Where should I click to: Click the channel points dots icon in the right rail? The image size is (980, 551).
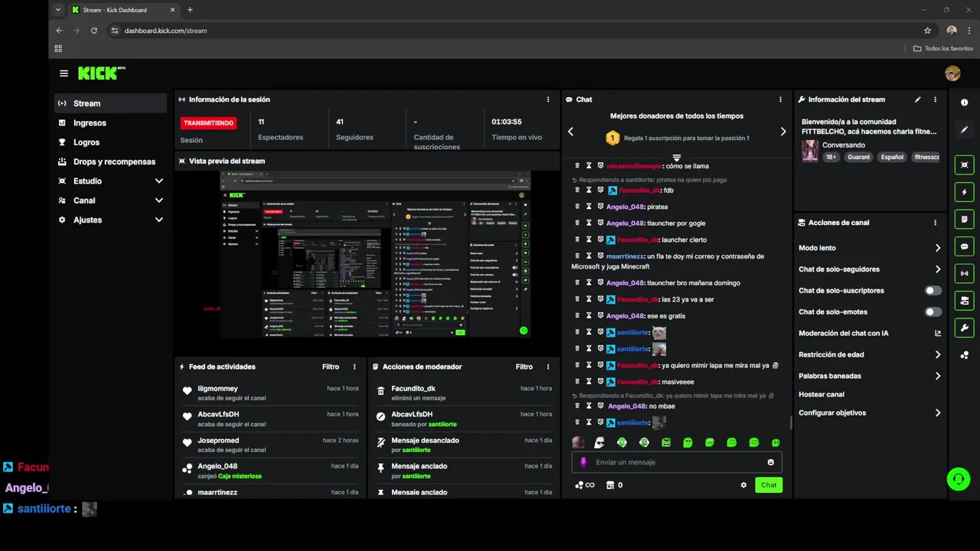[x=964, y=355]
